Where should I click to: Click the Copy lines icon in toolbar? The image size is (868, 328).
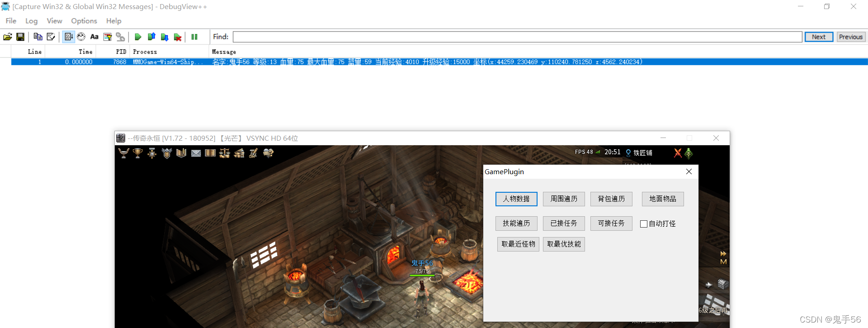38,37
